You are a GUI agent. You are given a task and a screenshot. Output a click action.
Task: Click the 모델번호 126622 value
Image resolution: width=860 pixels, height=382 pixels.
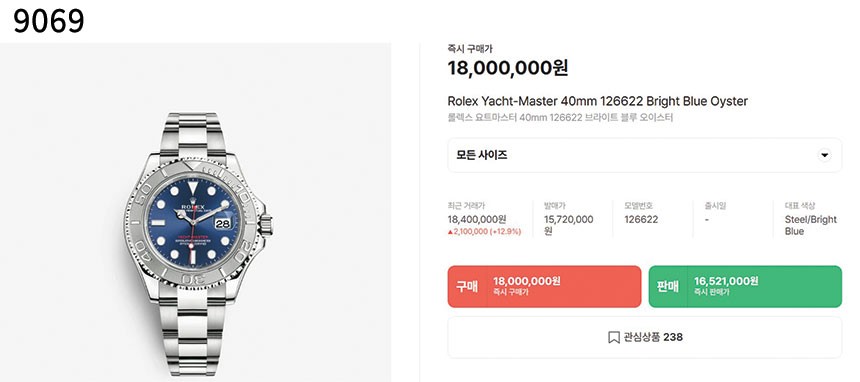[x=641, y=220]
